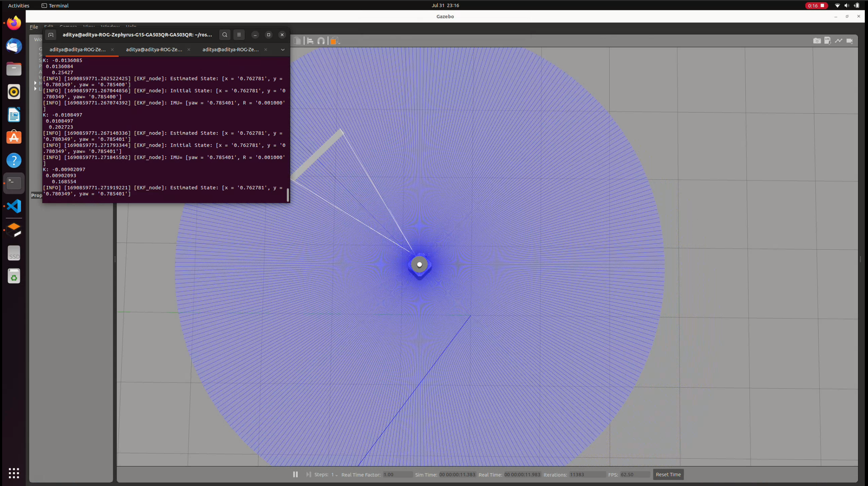This screenshot has width=868, height=486.
Task: Restore the Gazebo window size
Action: pos(847,17)
